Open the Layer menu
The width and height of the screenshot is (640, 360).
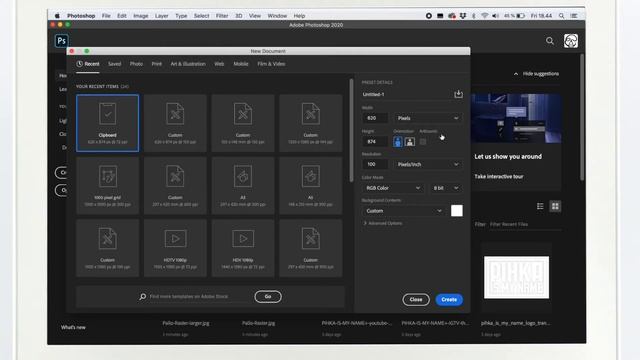coord(162,16)
